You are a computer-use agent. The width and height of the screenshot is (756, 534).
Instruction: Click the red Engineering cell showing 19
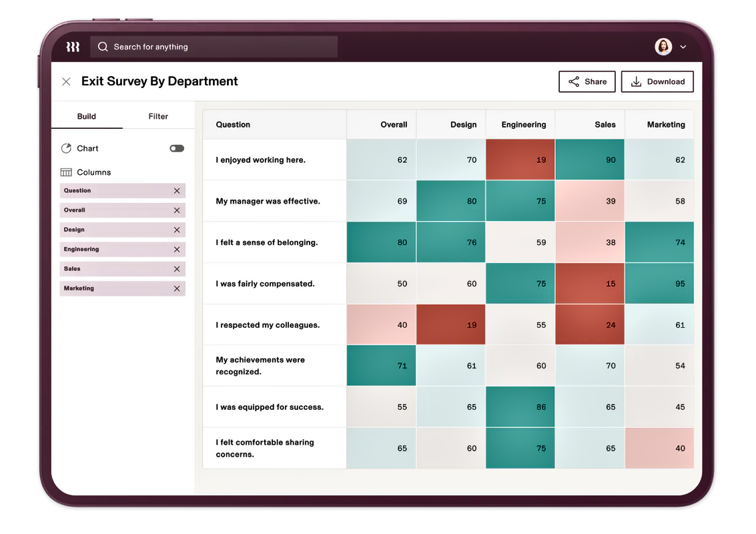tap(520, 160)
